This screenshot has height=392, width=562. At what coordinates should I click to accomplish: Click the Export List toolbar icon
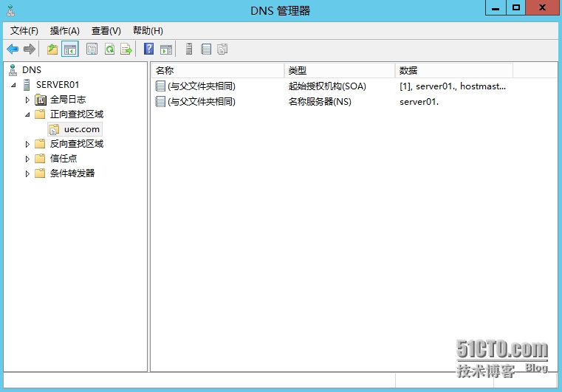(126, 49)
